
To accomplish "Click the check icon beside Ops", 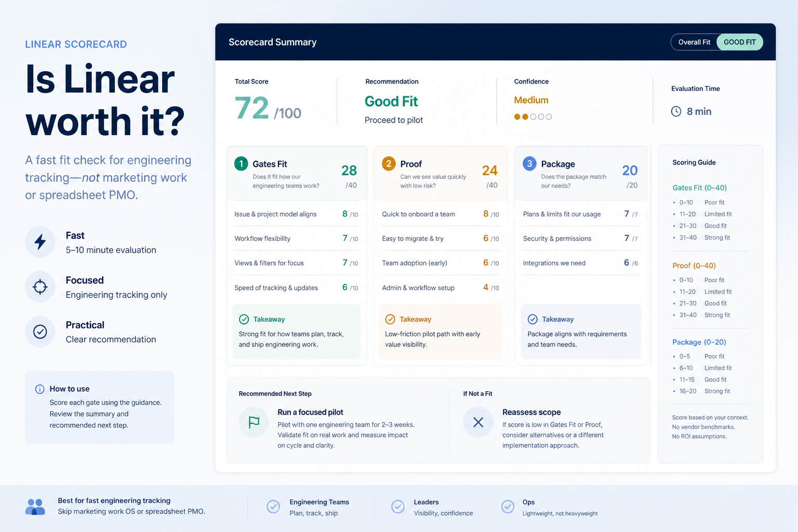I will 508,507.
